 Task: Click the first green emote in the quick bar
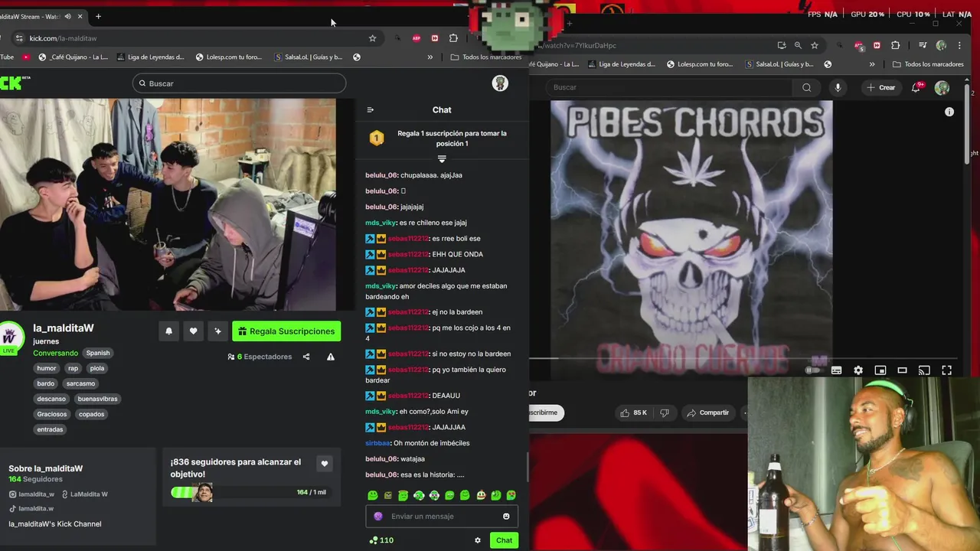coord(373,496)
